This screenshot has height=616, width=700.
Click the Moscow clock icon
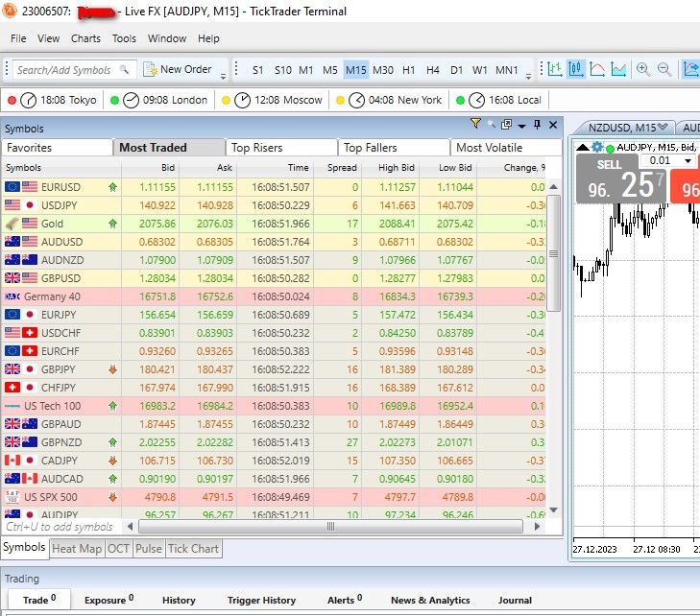tap(242, 100)
